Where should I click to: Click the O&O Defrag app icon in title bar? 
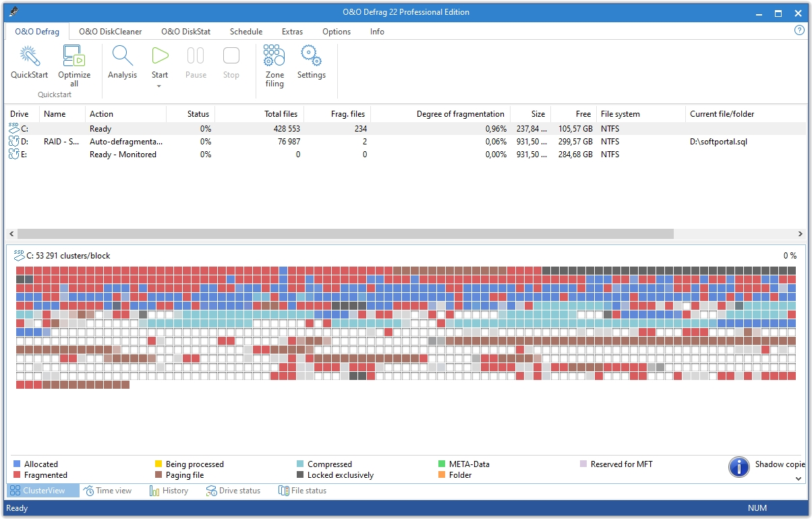click(15, 12)
